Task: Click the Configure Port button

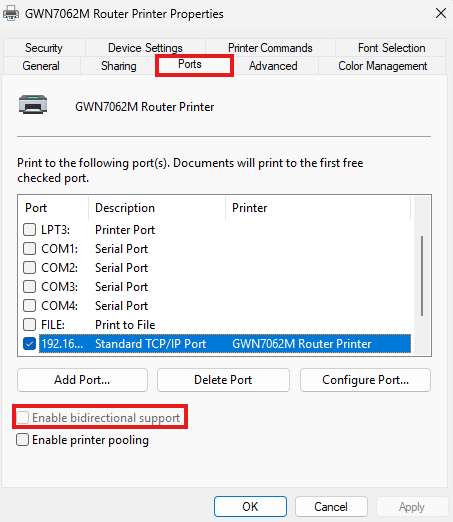Action: point(365,380)
